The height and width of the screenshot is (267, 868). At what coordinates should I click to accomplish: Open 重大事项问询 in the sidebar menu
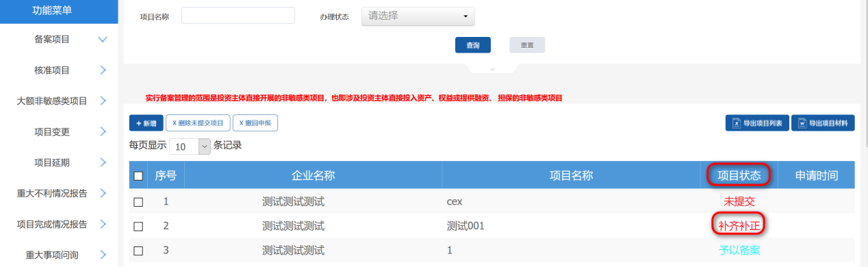tap(52, 255)
